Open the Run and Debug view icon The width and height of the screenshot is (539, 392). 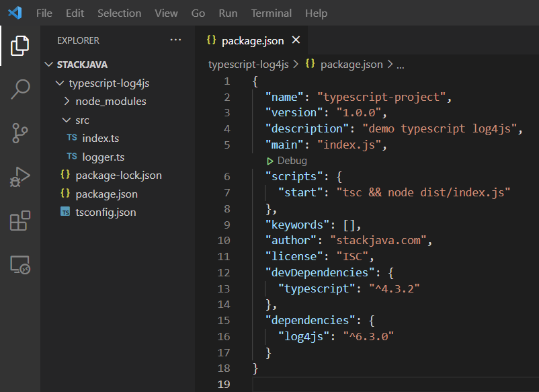tap(19, 177)
